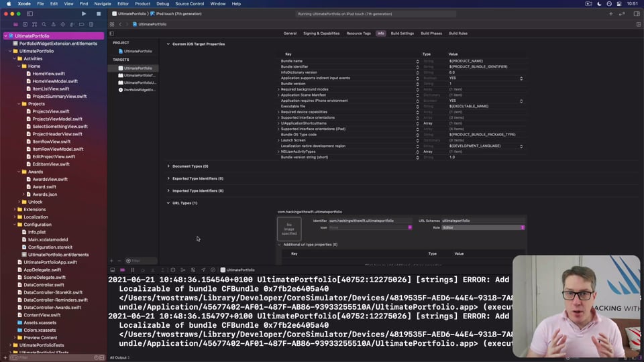Viewport: 644px width, 362px height.
Task: Switch to Build Settings tab
Action: (402, 34)
